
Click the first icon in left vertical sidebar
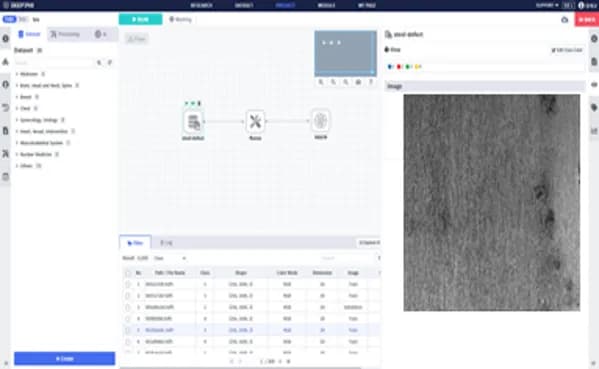tap(5, 39)
